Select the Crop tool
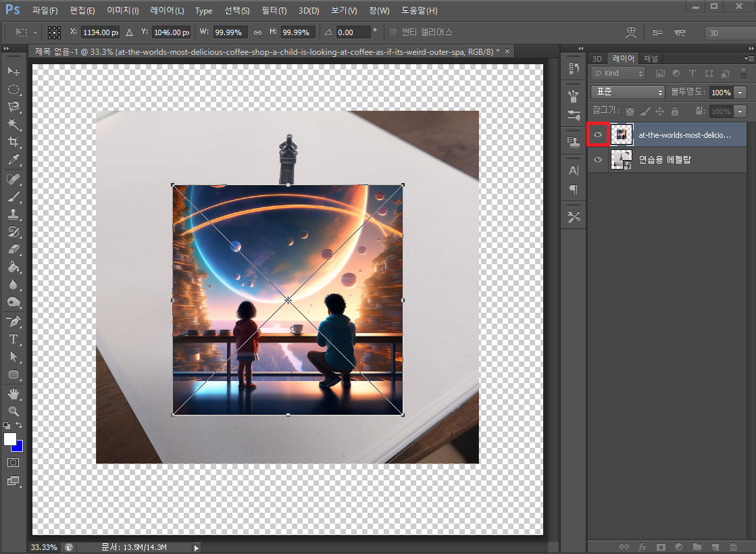The height and width of the screenshot is (554, 756). (14, 142)
